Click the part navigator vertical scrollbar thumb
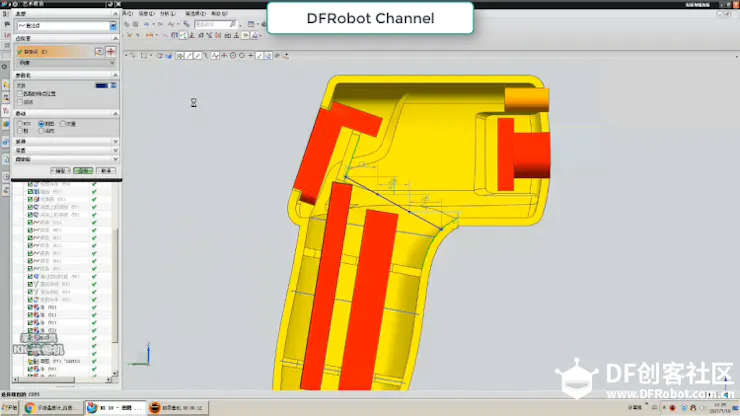The width and height of the screenshot is (740, 416). [x=115, y=286]
